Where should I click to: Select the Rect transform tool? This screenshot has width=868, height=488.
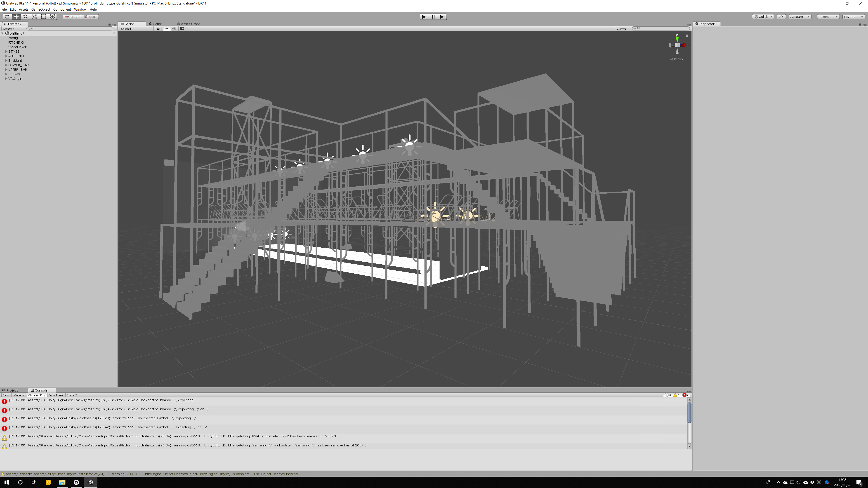[x=43, y=16]
